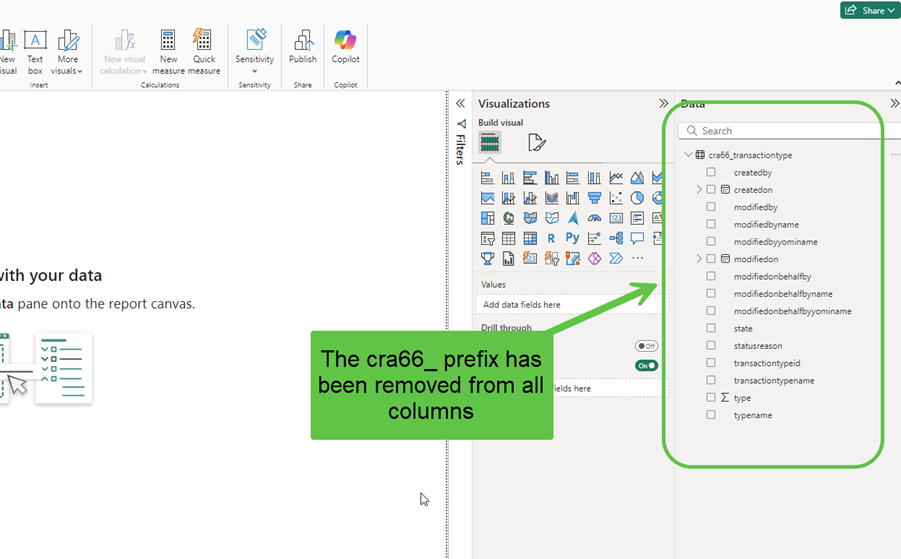The image size is (901, 559).
Task: Select the stacked bar chart visual
Action: [487, 178]
